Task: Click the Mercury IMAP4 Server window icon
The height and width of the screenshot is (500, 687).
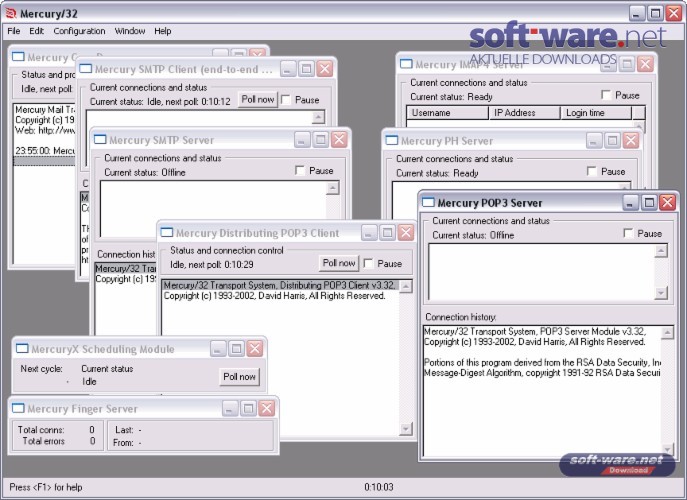Action: (406, 64)
